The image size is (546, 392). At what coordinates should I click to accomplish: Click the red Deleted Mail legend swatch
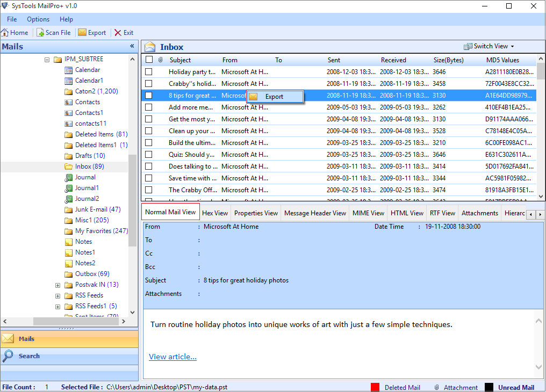[375, 388]
